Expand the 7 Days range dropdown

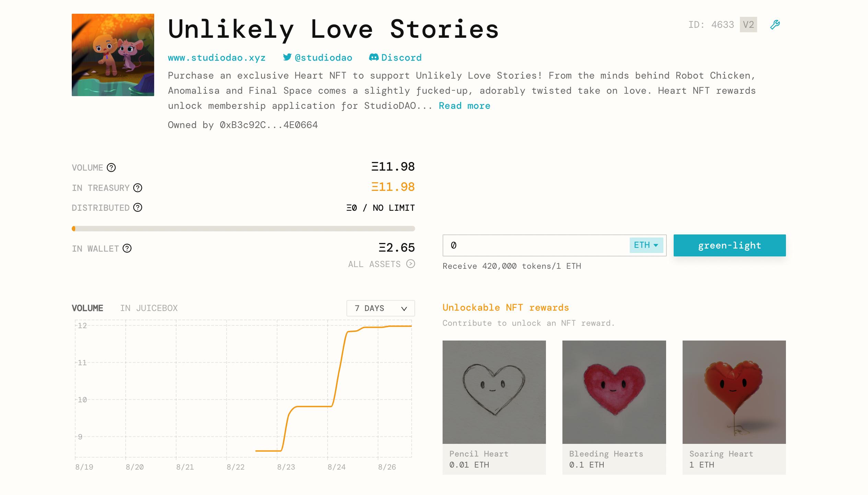click(380, 308)
